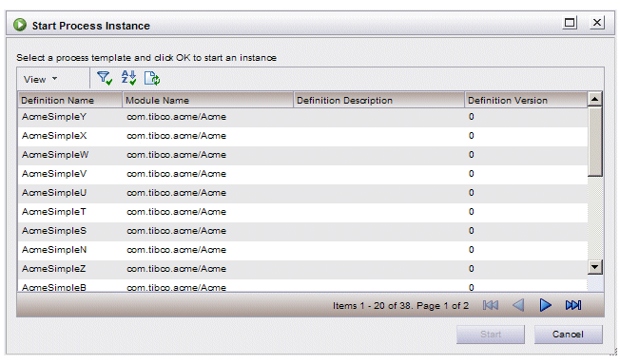Click module name in AcmeSimpleT row

point(176,212)
